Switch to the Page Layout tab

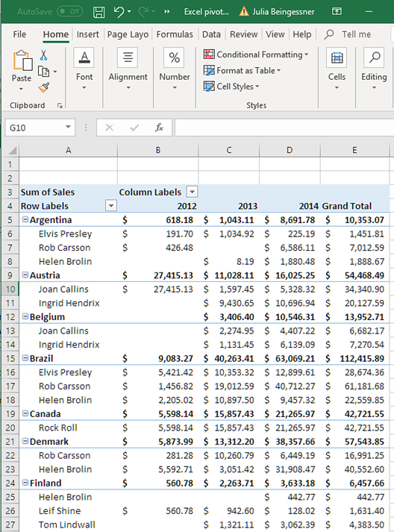coord(128,34)
